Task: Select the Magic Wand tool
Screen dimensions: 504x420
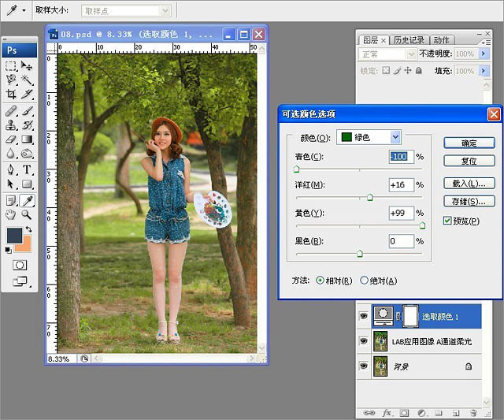Action: [x=27, y=80]
